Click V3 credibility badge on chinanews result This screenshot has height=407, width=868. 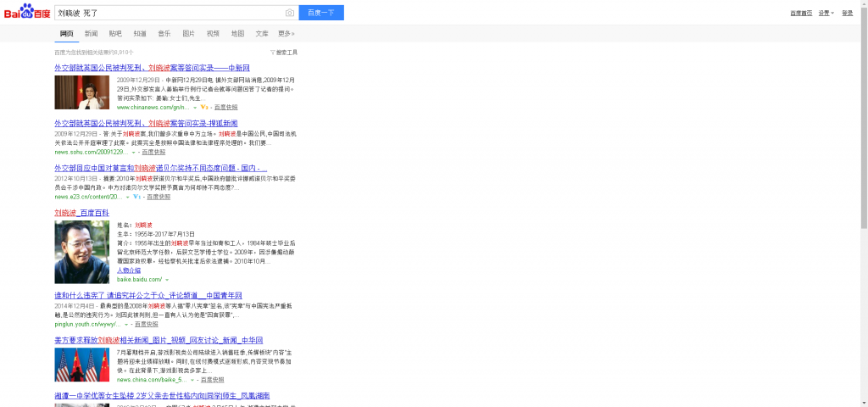click(204, 108)
